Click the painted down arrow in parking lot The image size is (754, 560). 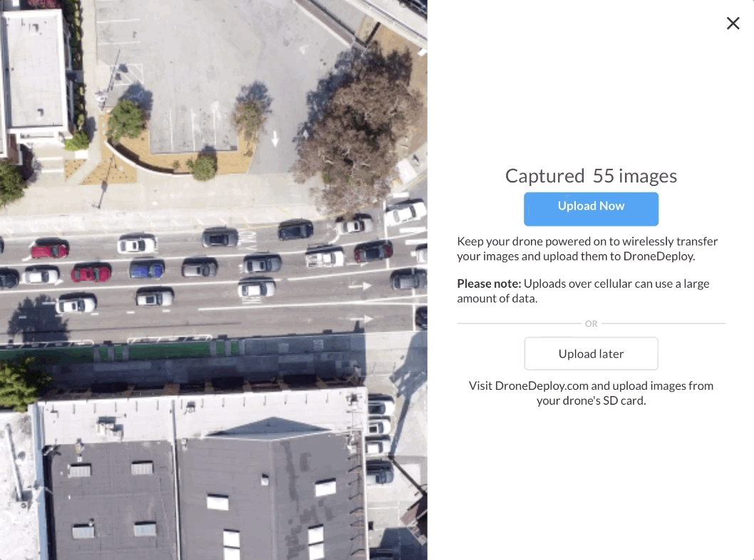[x=275, y=138]
